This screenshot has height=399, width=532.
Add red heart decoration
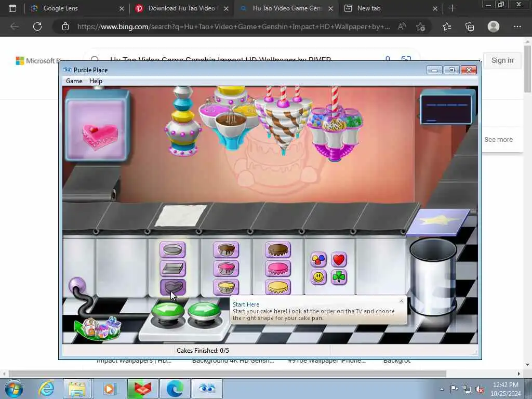tap(339, 260)
